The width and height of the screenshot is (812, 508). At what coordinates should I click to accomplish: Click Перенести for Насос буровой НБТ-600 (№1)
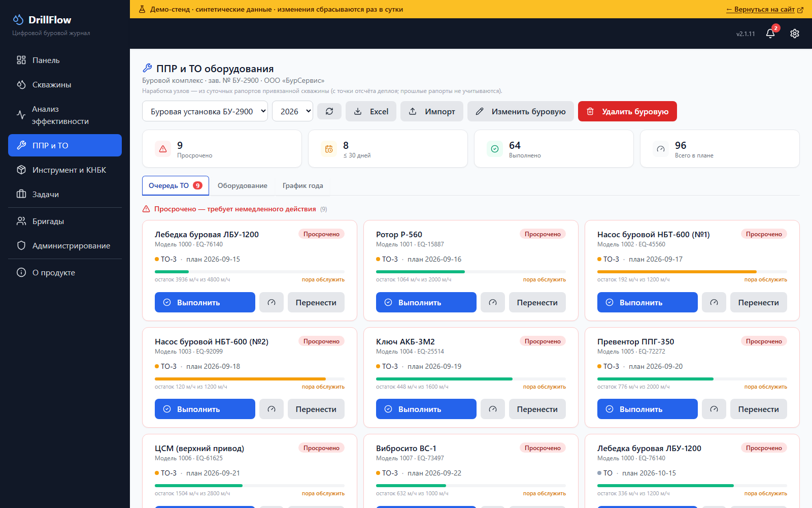point(759,302)
